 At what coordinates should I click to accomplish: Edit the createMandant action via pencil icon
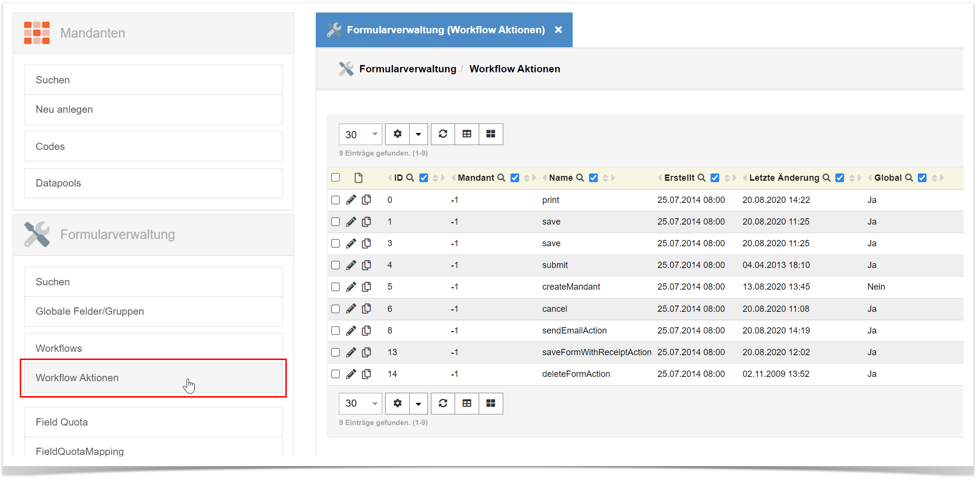[x=351, y=287]
